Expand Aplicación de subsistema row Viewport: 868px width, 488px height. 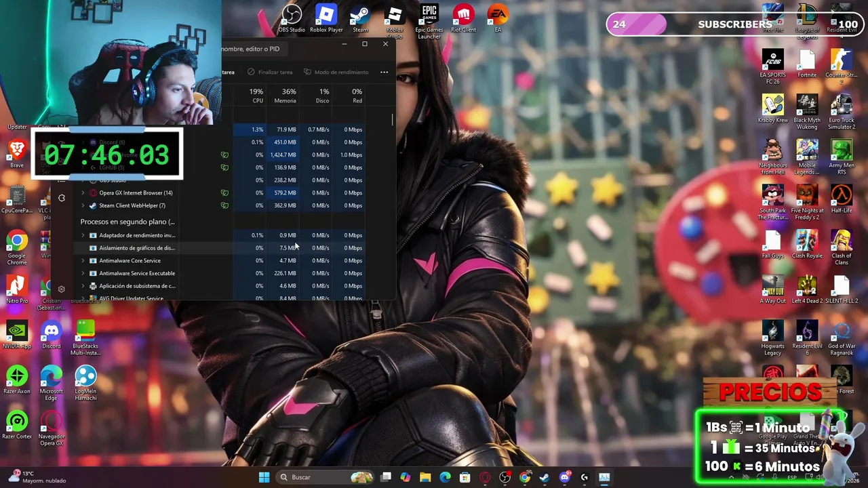pos(83,286)
